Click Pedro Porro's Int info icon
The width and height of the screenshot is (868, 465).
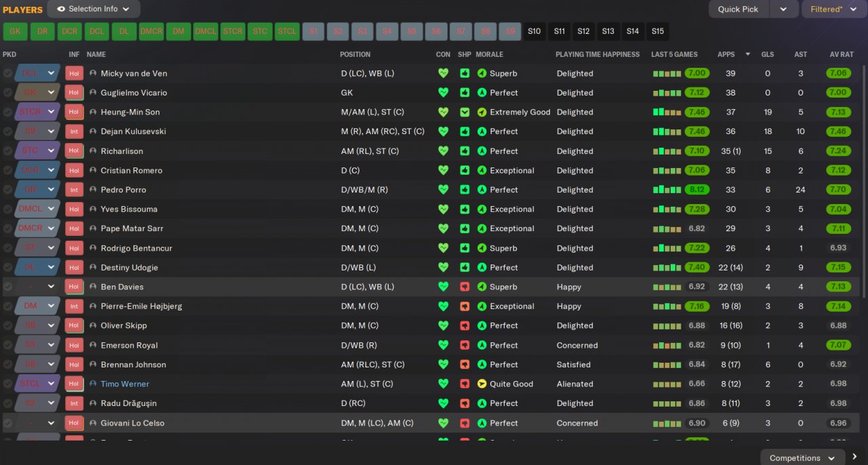tap(74, 190)
